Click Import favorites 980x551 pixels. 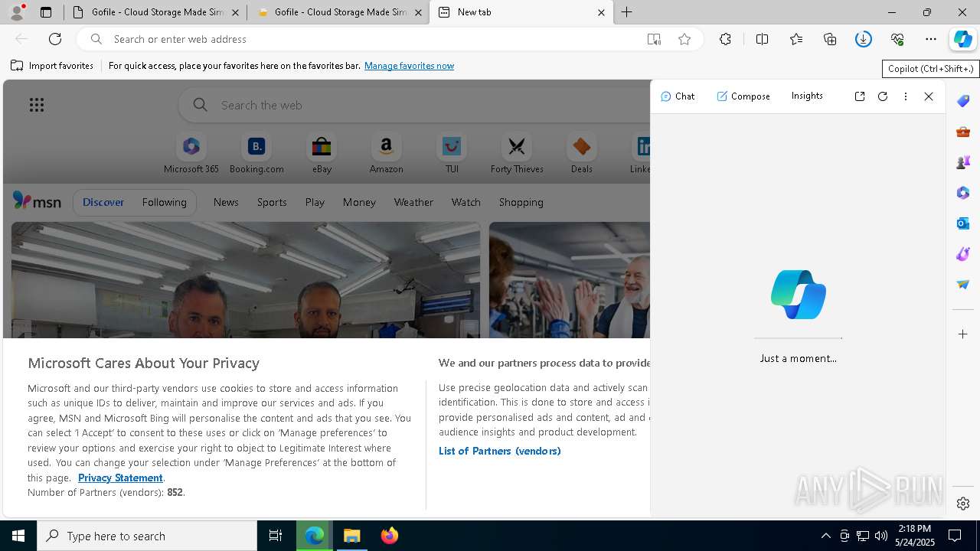coord(52,66)
